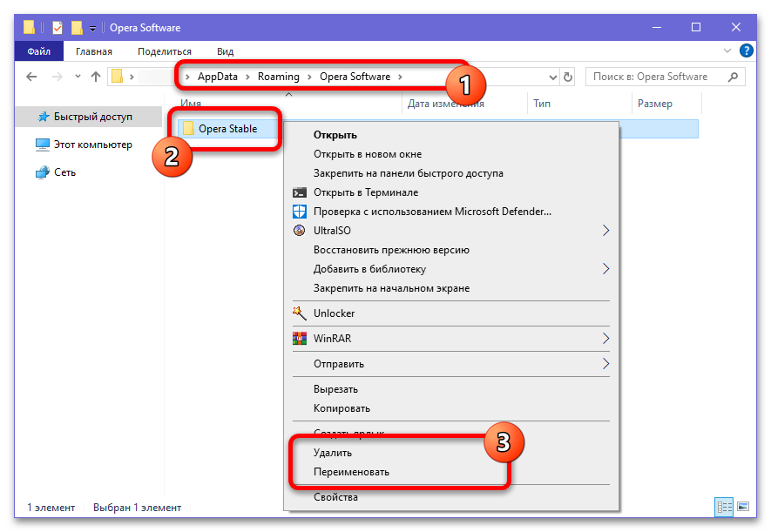Switch to the Главная ribbon tab

[93, 51]
